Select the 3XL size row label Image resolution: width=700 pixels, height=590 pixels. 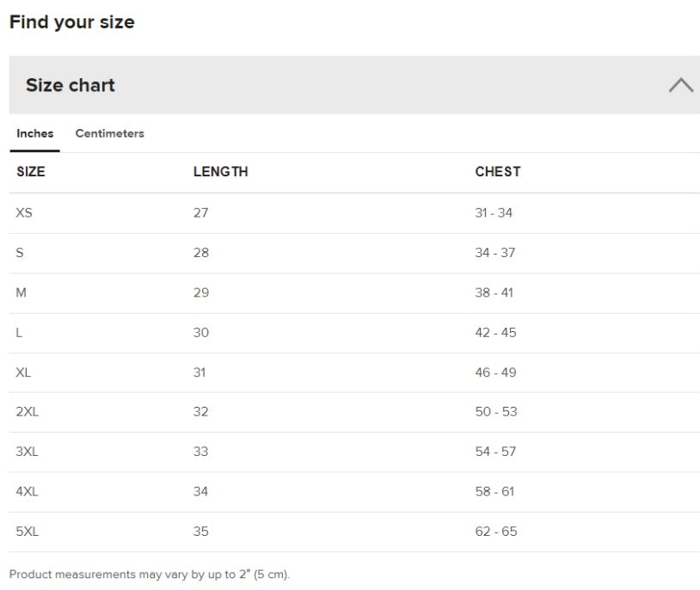pos(28,452)
